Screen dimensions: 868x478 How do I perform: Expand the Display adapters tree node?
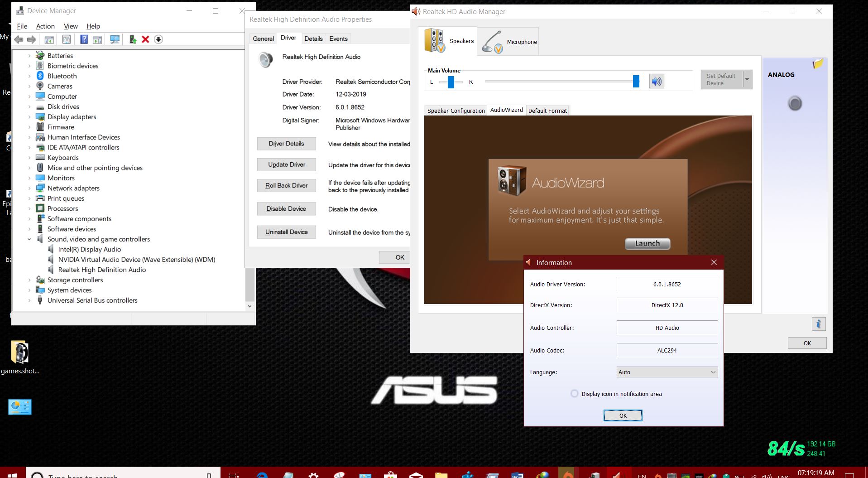coord(29,117)
